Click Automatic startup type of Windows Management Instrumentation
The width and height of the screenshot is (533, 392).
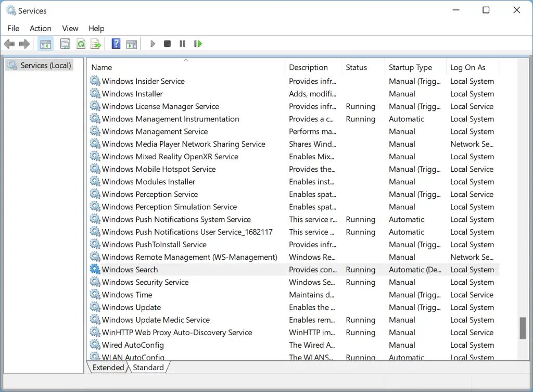(x=407, y=119)
